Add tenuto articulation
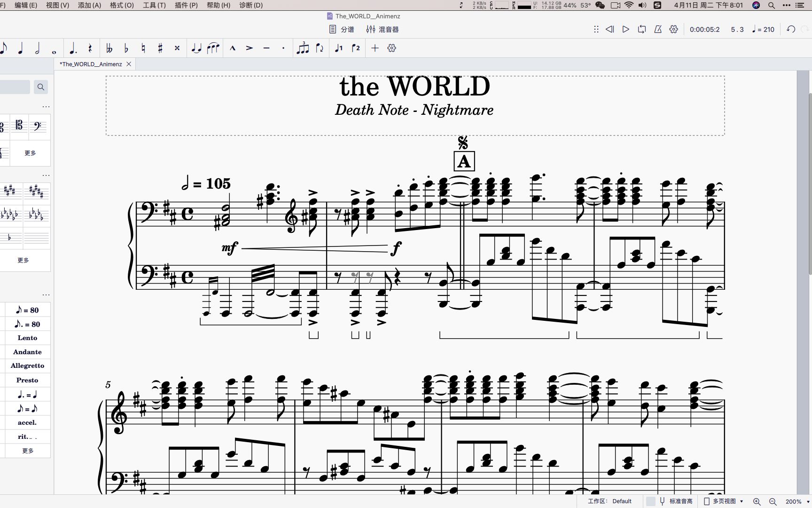Viewport: 812px width, 508px height. 266,48
